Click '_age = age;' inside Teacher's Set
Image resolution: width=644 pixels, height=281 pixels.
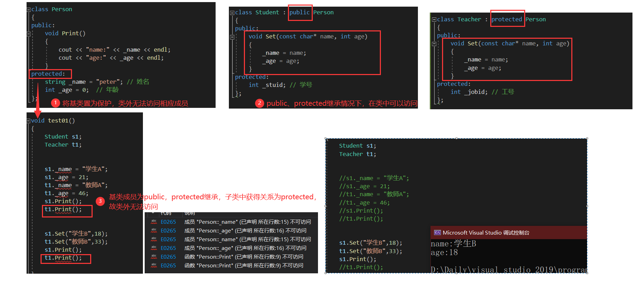coord(483,68)
